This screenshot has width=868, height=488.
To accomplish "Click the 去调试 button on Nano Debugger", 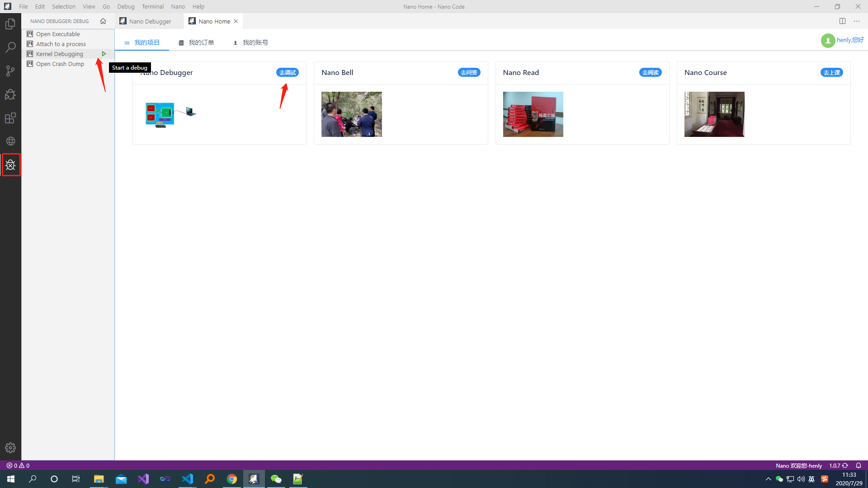I will (x=288, y=72).
